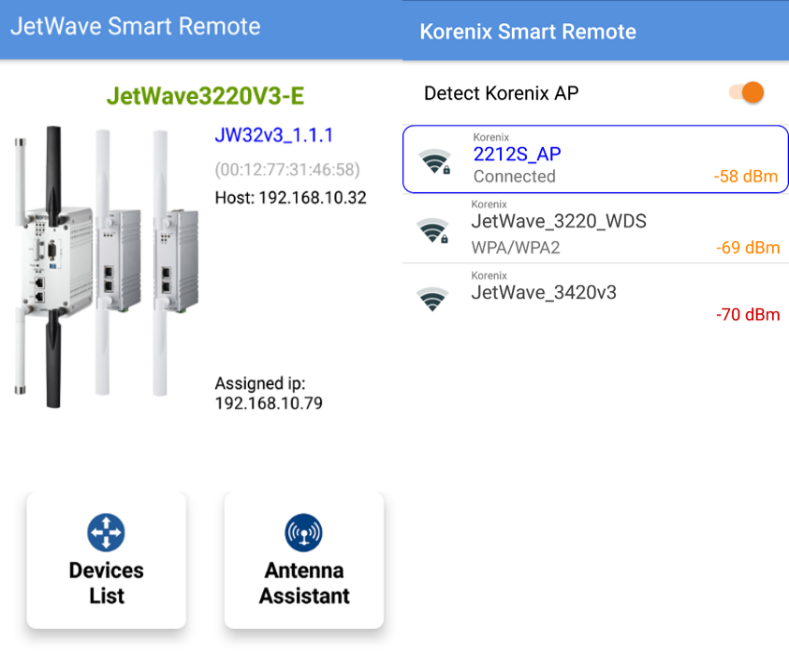Toggle the Detect Korenix AP switch
Viewport: 789px width, 656px height.
tap(747, 93)
